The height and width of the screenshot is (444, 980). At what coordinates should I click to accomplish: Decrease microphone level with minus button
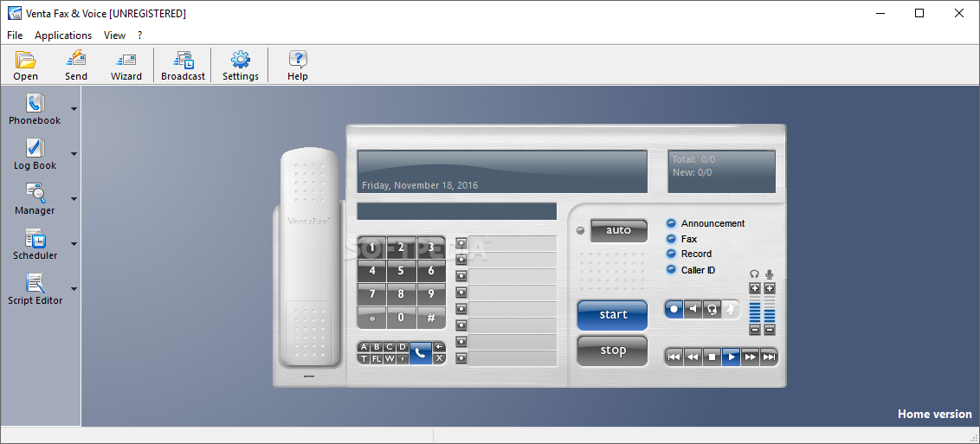point(770,329)
